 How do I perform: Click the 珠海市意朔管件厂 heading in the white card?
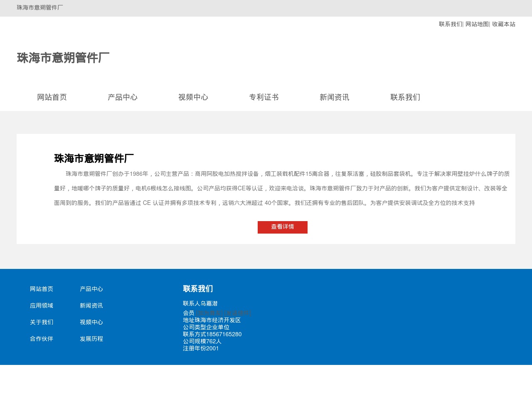(94, 158)
